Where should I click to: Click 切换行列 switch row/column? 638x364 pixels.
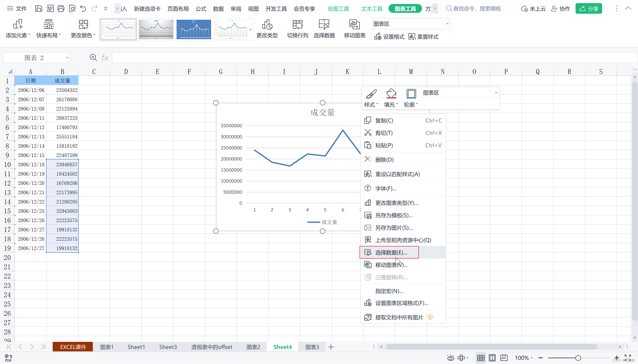click(297, 29)
